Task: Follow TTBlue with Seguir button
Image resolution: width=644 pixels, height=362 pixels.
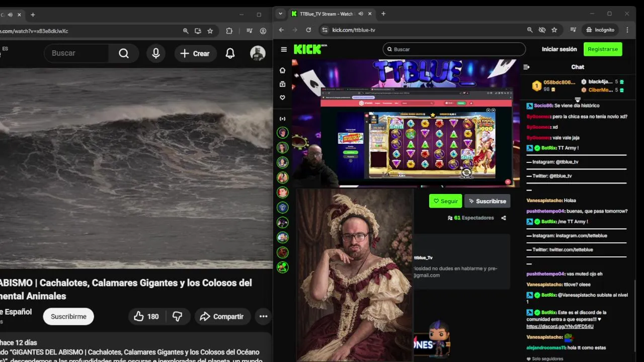Action: 445,201
